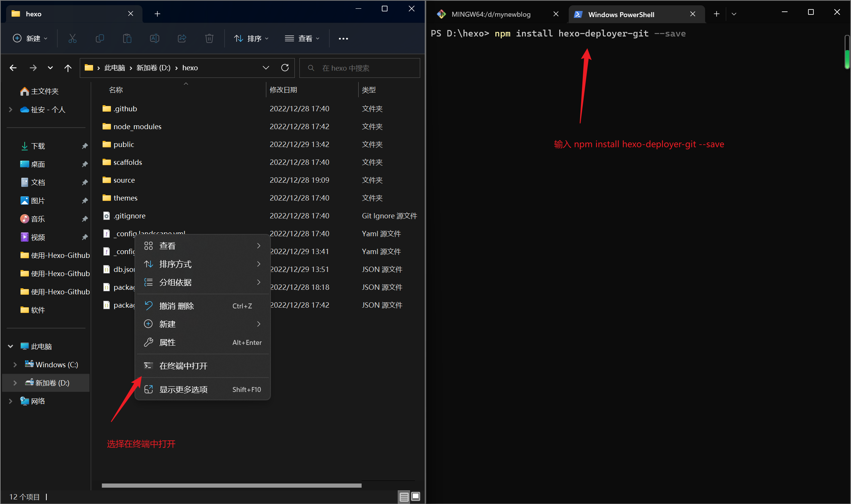Click the Share icon in toolbar

coord(182,38)
